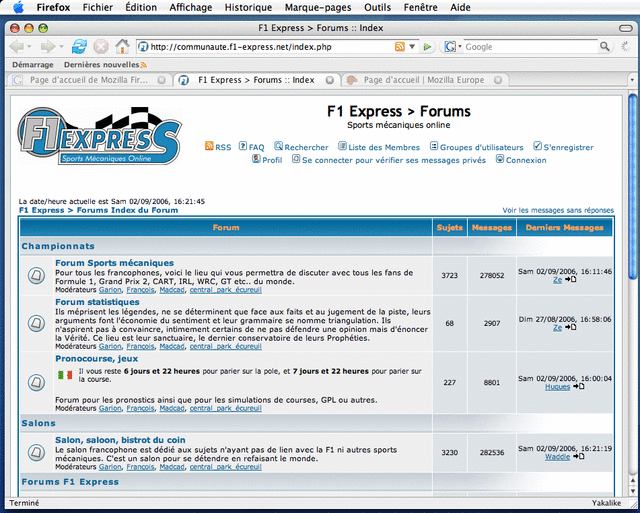Click the Italian flag icon in Pronocourse
The height and width of the screenshot is (513, 640).
pos(65,375)
